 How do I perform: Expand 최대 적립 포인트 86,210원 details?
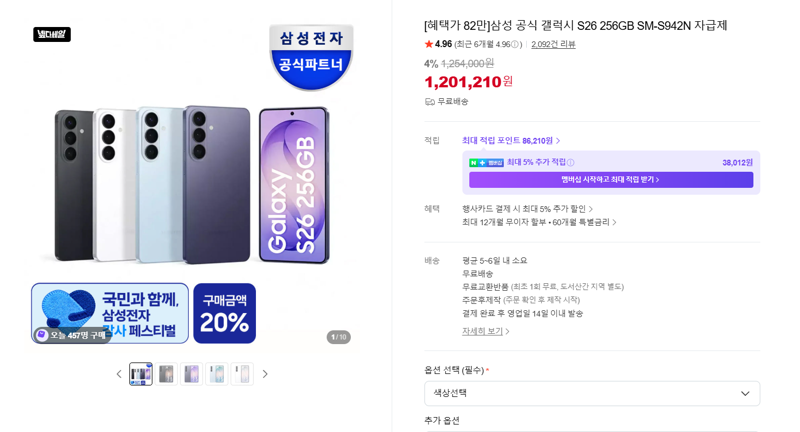[511, 141]
